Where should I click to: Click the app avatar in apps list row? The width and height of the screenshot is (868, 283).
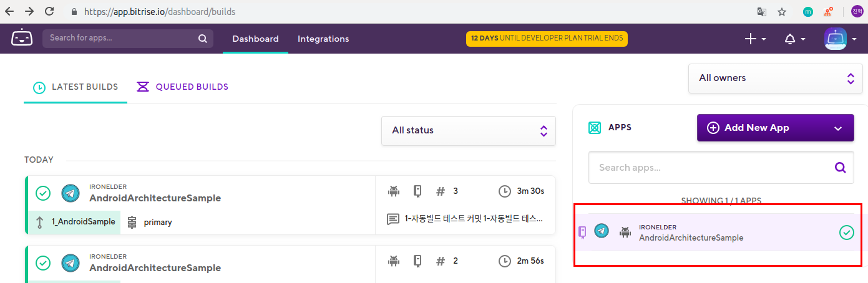602,231
